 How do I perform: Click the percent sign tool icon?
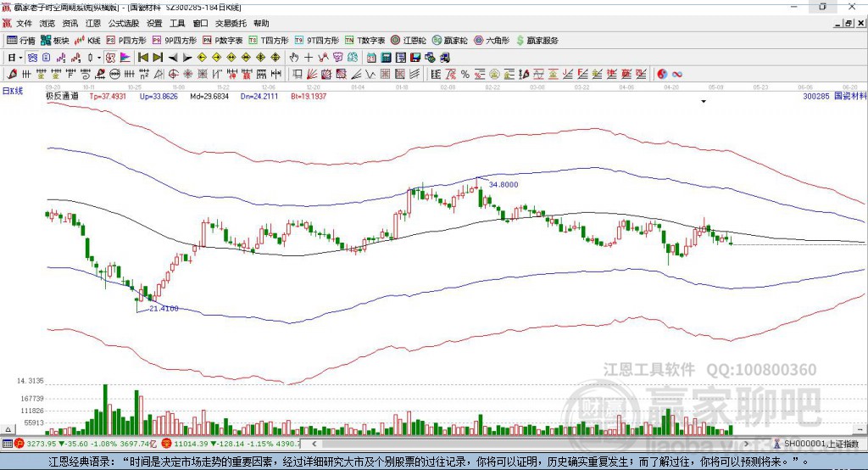465,74
